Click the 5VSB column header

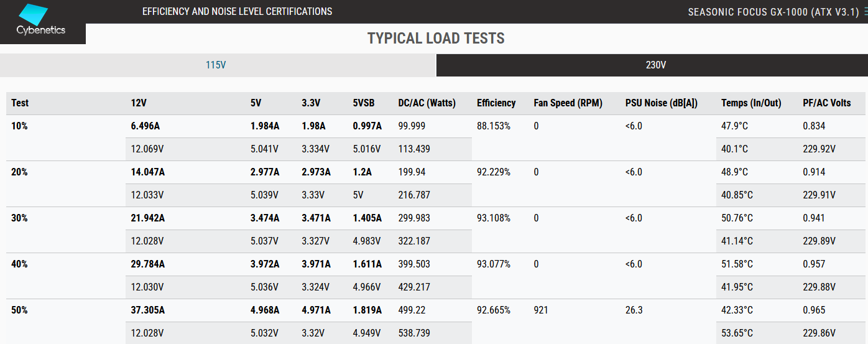click(x=364, y=103)
